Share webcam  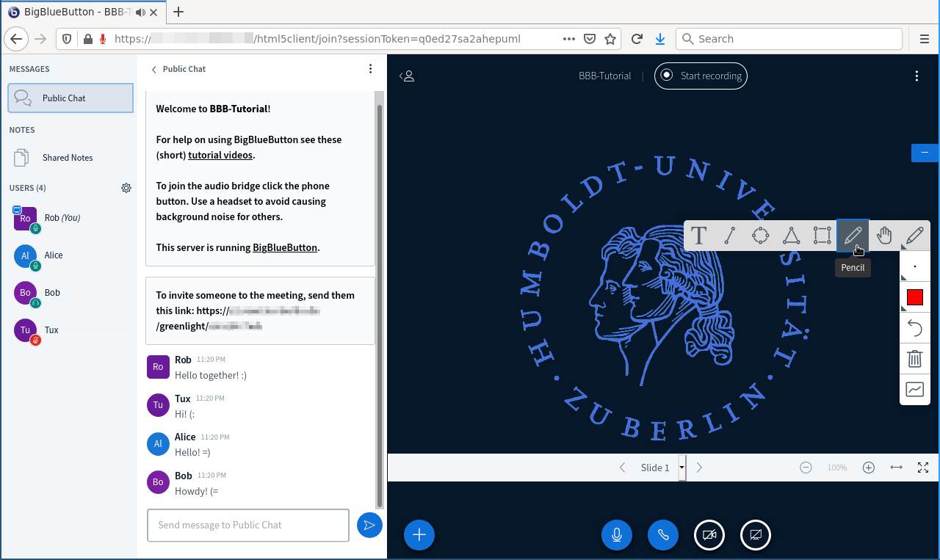pos(709,535)
